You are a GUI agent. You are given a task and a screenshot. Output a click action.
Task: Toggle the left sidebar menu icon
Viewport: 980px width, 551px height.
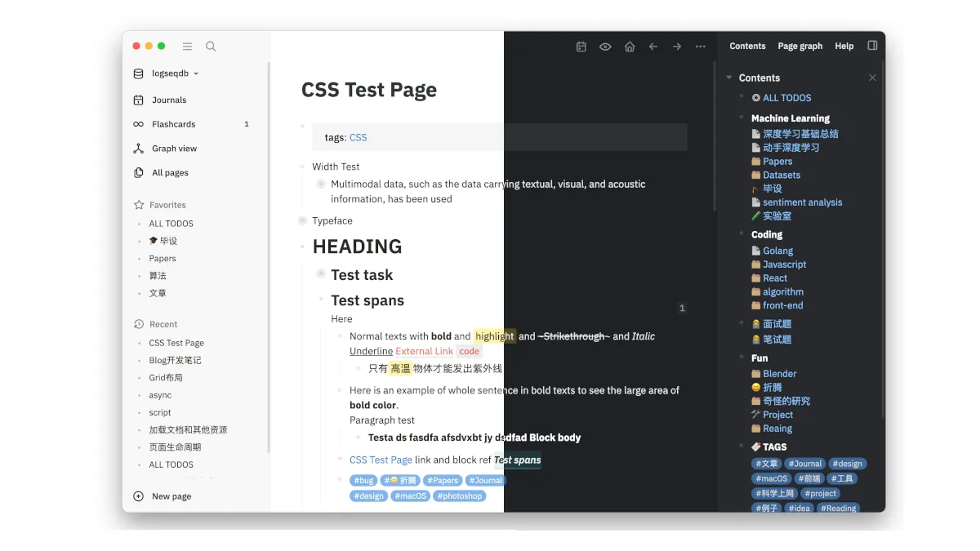188,47
